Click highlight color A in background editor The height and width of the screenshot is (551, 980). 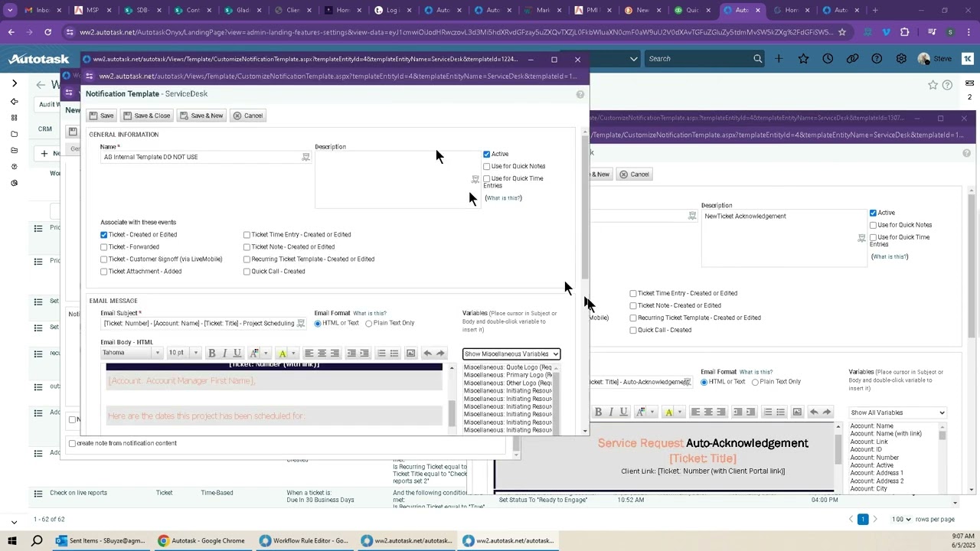[x=669, y=412]
